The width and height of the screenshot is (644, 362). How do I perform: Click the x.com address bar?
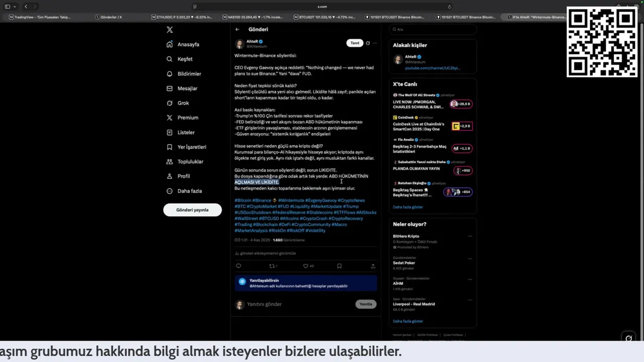[322, 7]
